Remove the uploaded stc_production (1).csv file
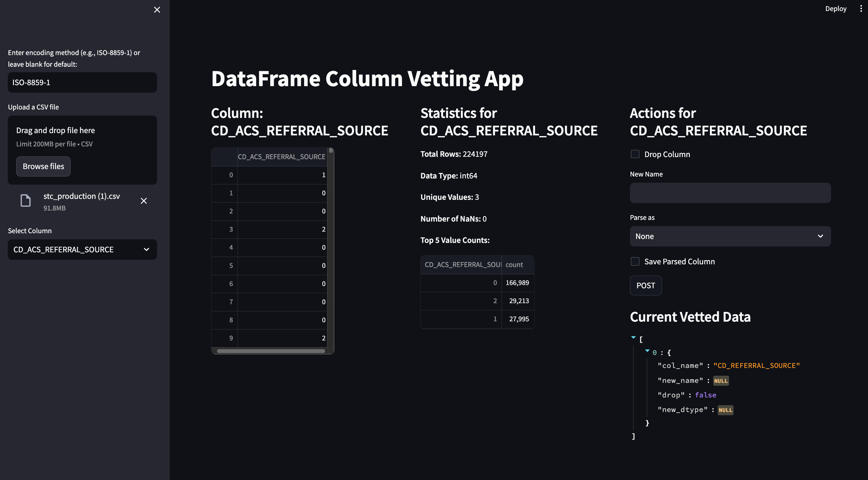The image size is (868, 480). pos(143,201)
